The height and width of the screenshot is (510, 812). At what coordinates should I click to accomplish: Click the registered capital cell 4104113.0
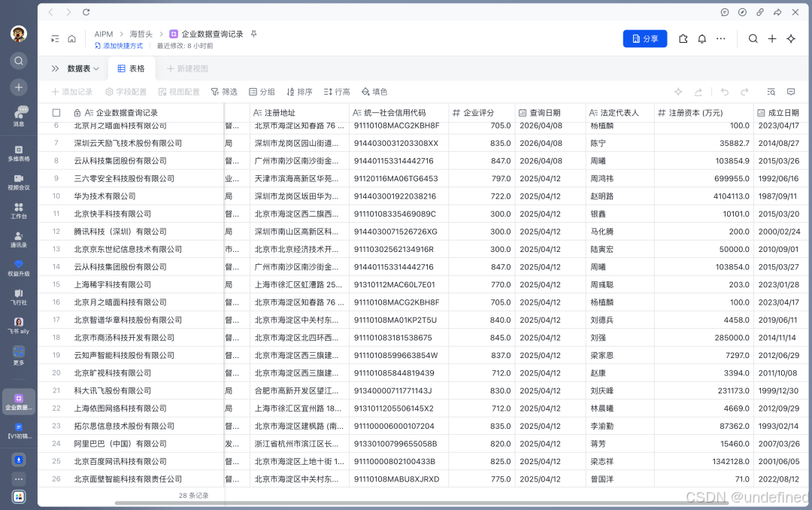[704, 196]
